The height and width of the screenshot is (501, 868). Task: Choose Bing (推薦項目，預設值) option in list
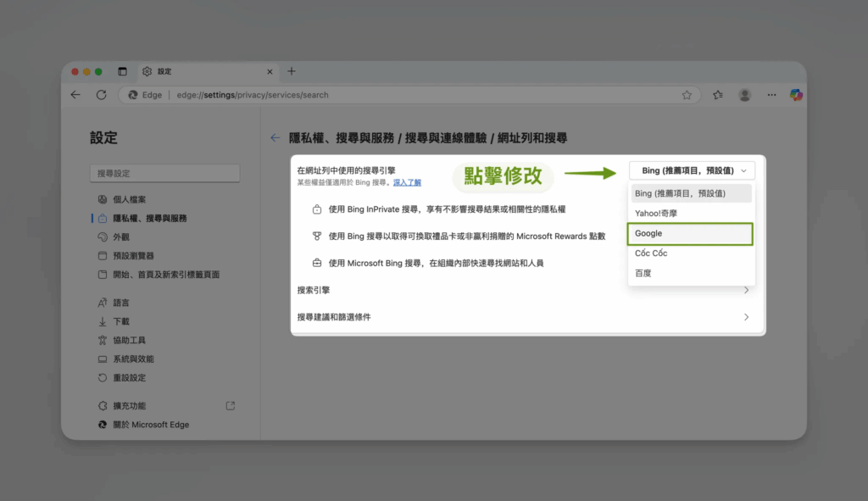click(691, 193)
